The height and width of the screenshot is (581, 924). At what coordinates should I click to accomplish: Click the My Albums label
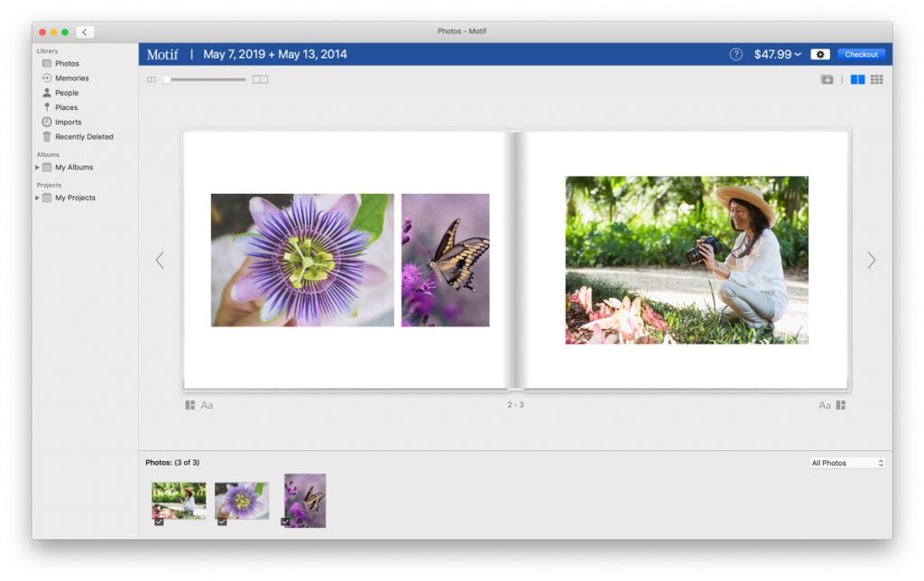pyautogui.click(x=74, y=167)
